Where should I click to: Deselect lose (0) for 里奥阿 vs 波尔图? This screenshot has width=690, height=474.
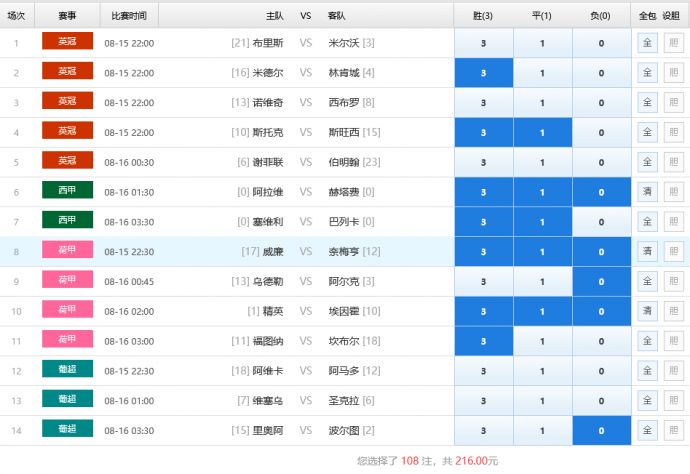[x=602, y=431]
